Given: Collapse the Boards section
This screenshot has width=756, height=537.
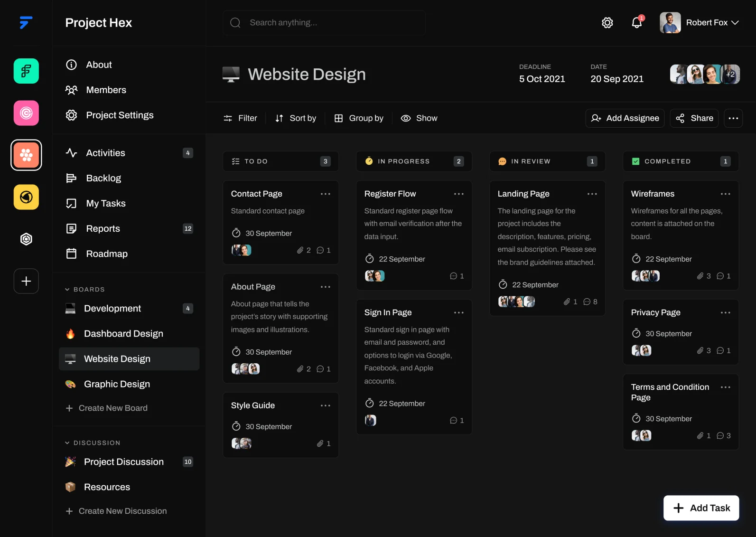Looking at the screenshot, I should [x=67, y=290].
